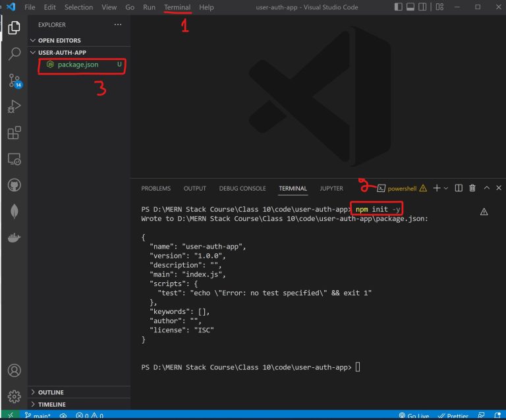
Task: Open Customize Layout icon
Action: tap(439, 7)
